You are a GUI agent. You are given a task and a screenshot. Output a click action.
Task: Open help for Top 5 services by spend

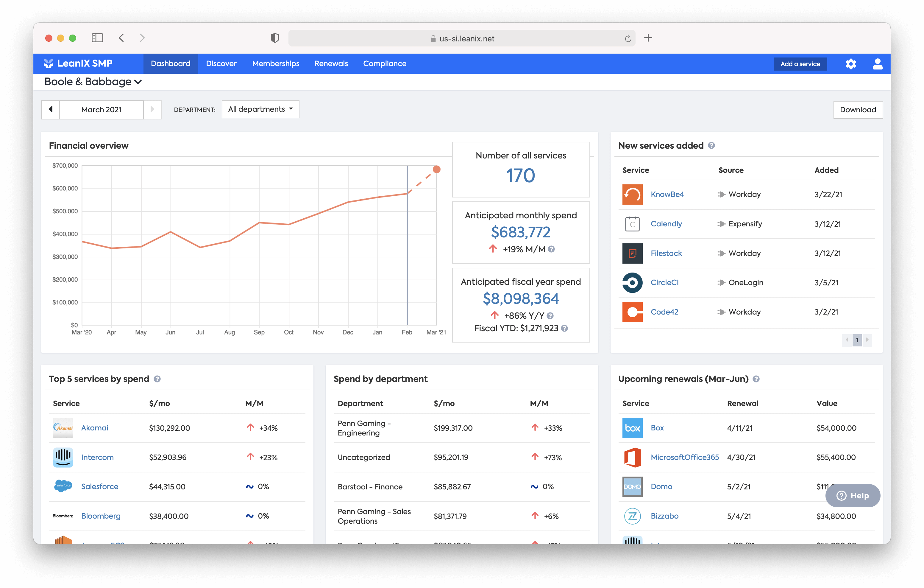pyautogui.click(x=157, y=379)
